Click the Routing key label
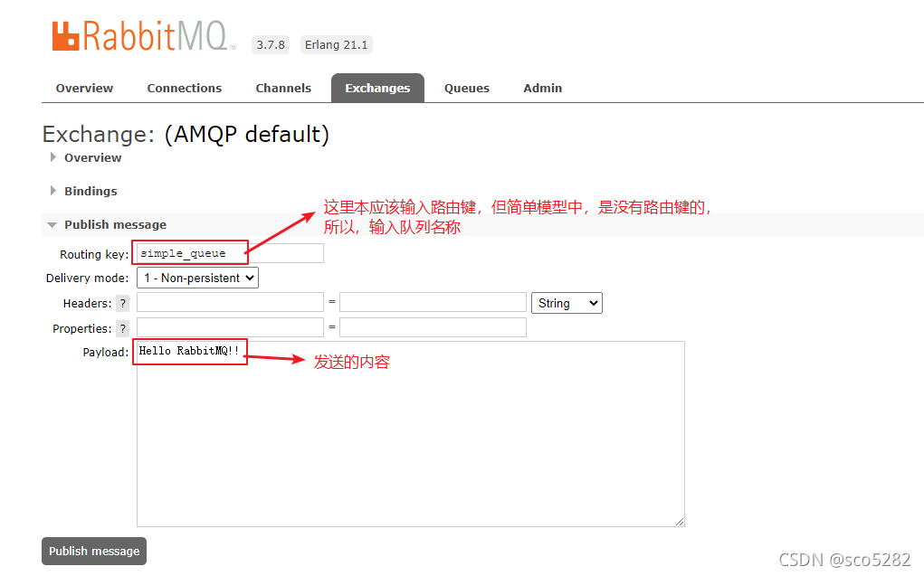The image size is (924, 576). tap(94, 254)
